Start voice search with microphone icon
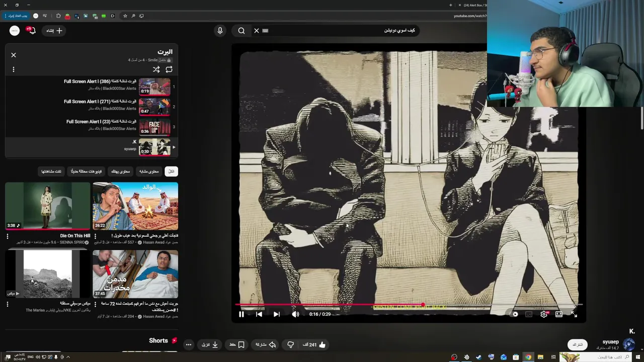 point(220,31)
